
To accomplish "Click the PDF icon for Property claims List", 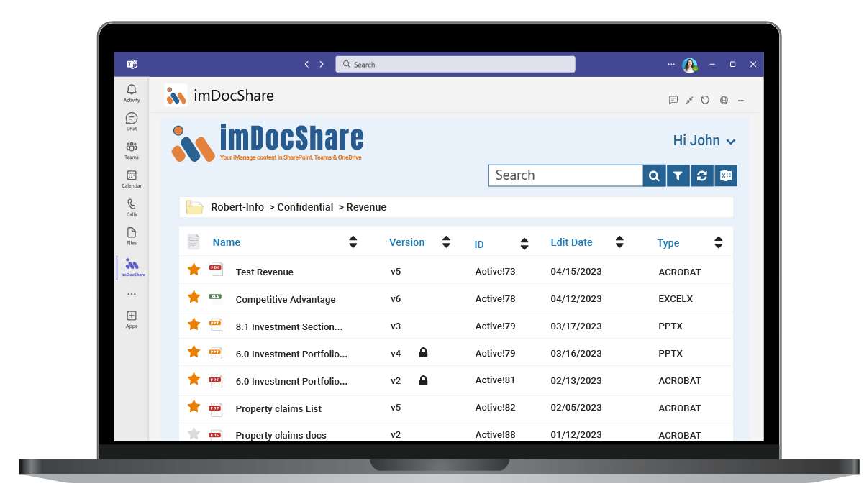I will [x=215, y=408].
